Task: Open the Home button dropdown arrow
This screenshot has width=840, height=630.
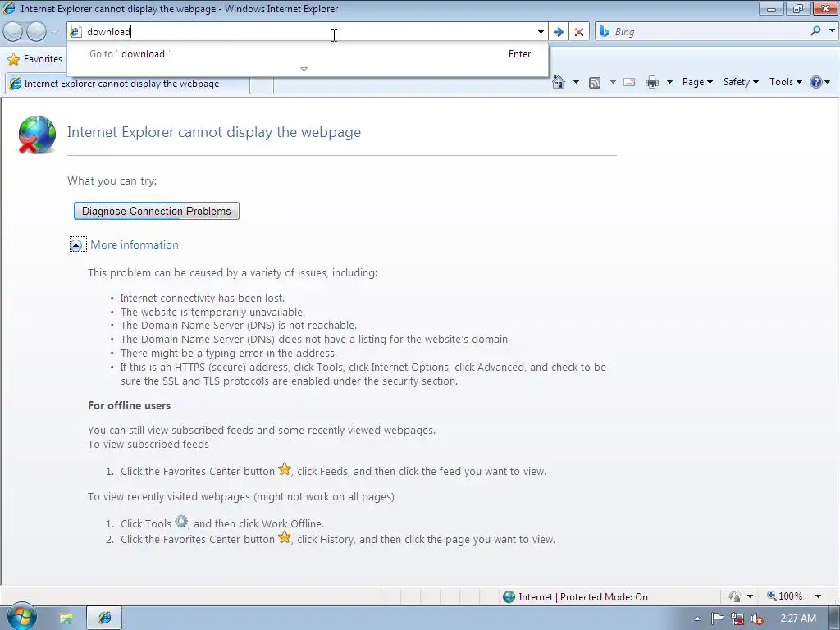Action: [x=576, y=82]
